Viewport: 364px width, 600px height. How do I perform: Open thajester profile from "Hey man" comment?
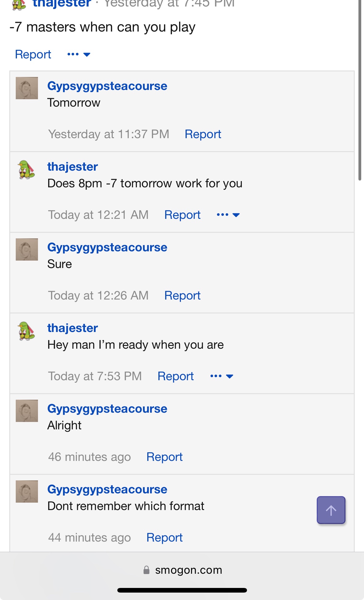click(73, 328)
